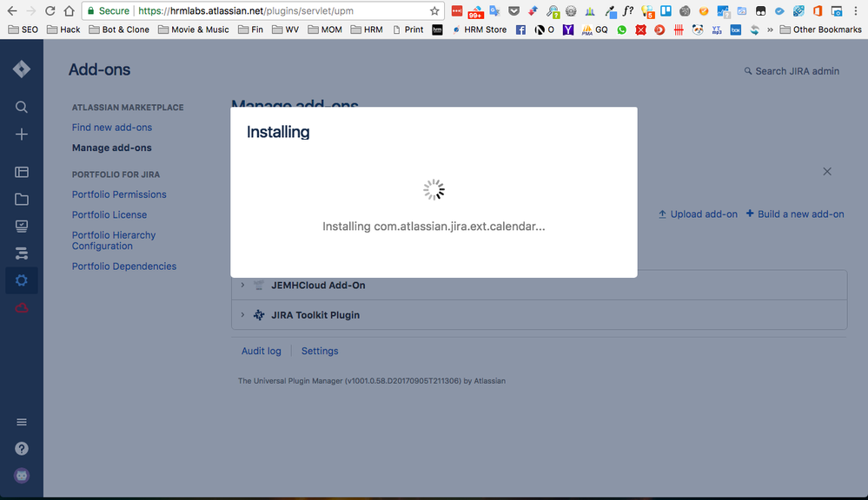Open issues monitor icon in sidebar
Viewport: 868px width, 500px height.
[x=22, y=227]
